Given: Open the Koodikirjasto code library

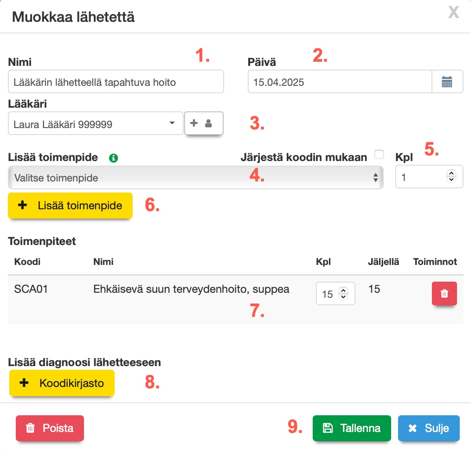Looking at the screenshot, I should pyautogui.click(x=62, y=383).
